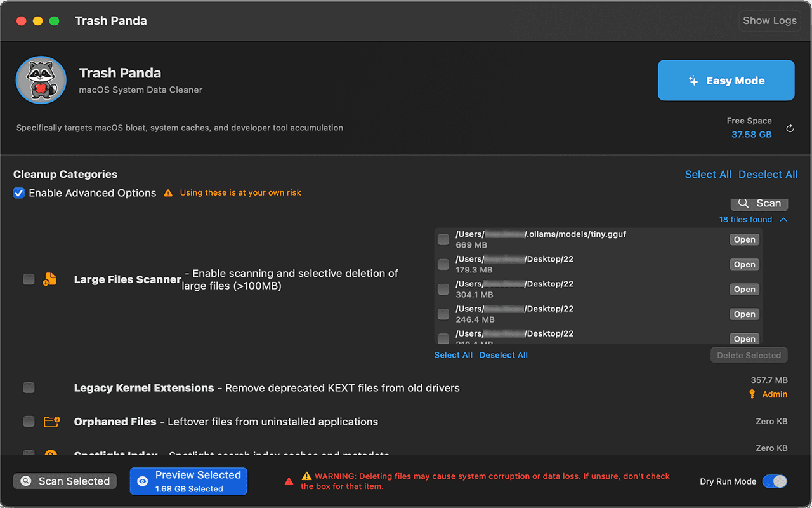The image size is (812, 508).
Task: Uncheck Enable Advanced Options
Action: coord(19,193)
